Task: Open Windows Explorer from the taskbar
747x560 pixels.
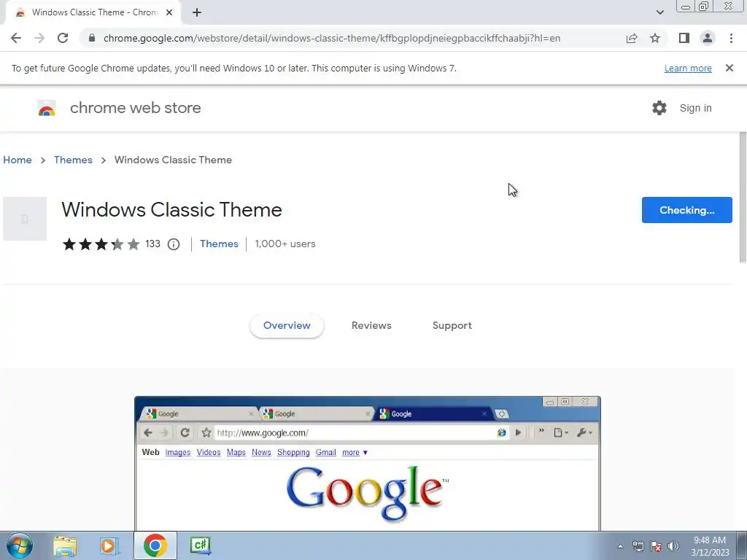Action: click(x=65, y=545)
